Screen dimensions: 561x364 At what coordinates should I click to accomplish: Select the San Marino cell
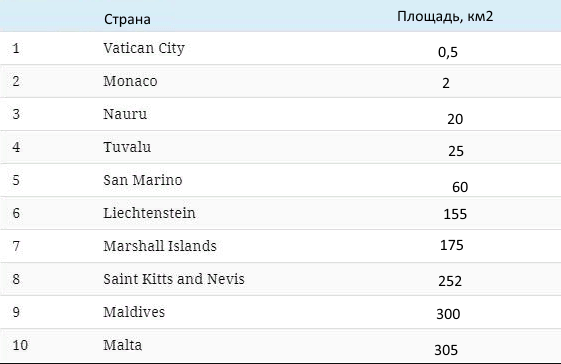click(143, 180)
